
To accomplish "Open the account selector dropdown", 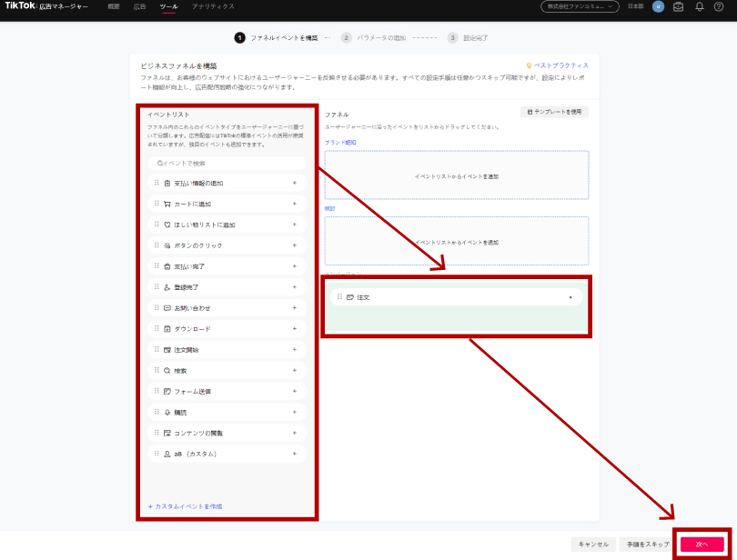I will click(580, 6).
